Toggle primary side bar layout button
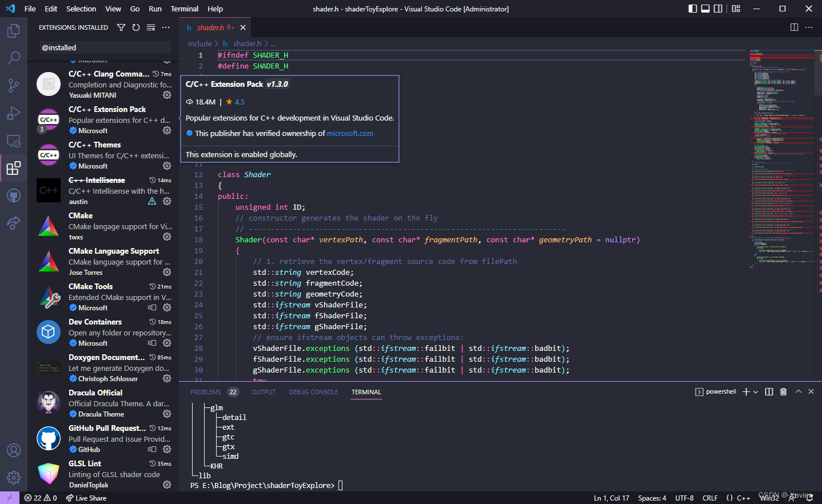The width and height of the screenshot is (822, 504). [x=693, y=9]
